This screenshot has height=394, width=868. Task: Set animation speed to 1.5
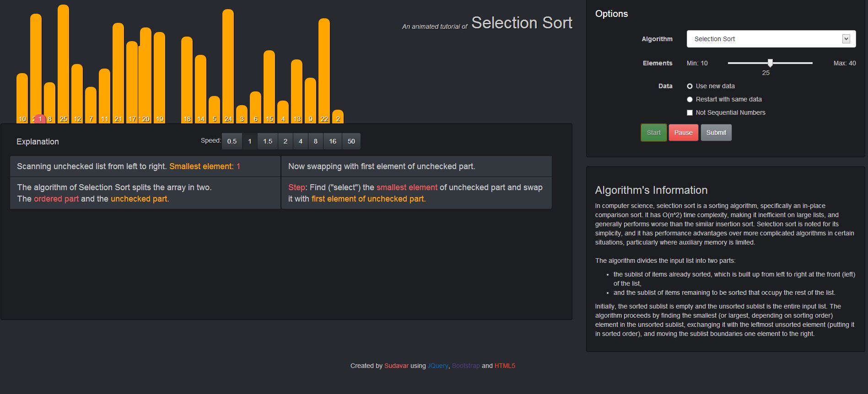pyautogui.click(x=268, y=141)
